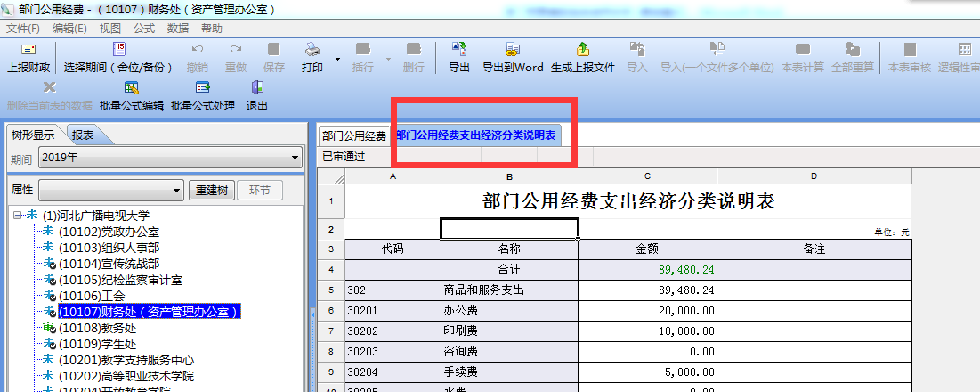Image resolution: width=980 pixels, height=392 pixels.
Task: Switch to the 报表 tab
Action: 83,135
